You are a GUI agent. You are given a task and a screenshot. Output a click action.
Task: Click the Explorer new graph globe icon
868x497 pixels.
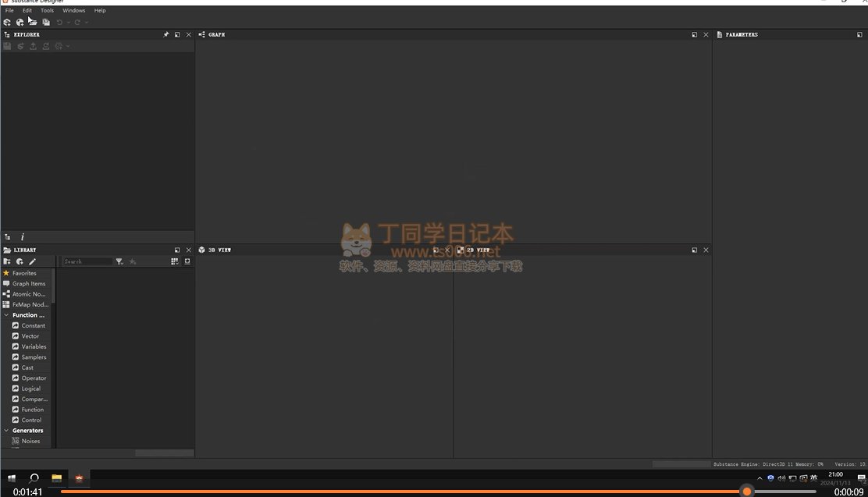point(59,46)
